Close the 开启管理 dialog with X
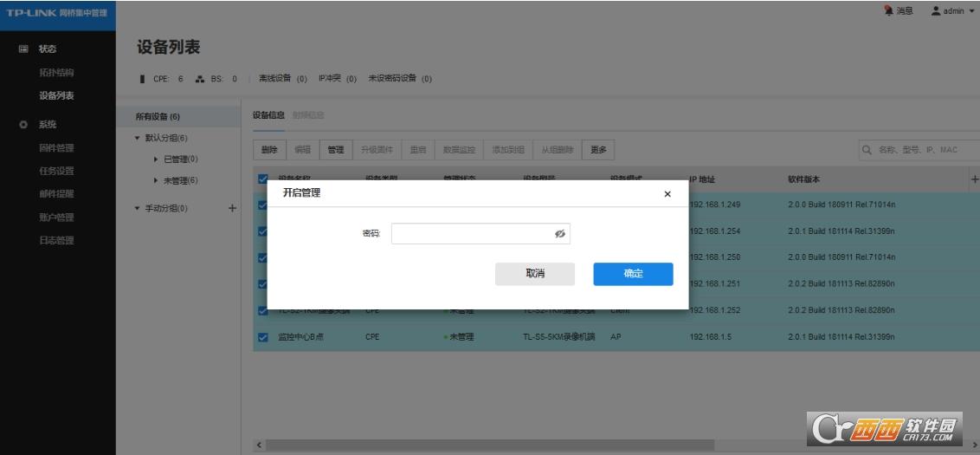This screenshot has width=980, height=455. pyautogui.click(x=667, y=194)
